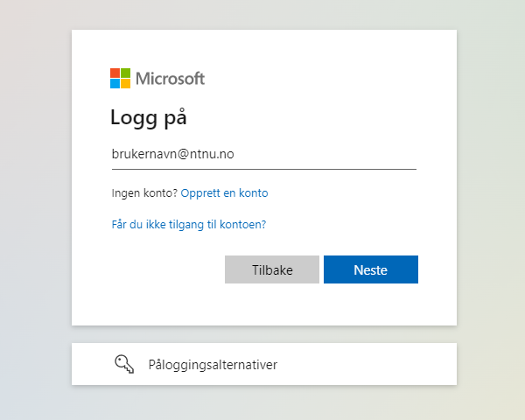Click the gradient background outside login card
The image size is (525, 420).
pyautogui.click(x=33, y=201)
